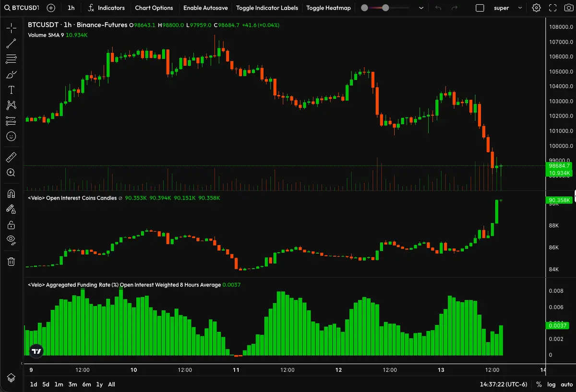Toggle auto scale mode

coord(566,384)
